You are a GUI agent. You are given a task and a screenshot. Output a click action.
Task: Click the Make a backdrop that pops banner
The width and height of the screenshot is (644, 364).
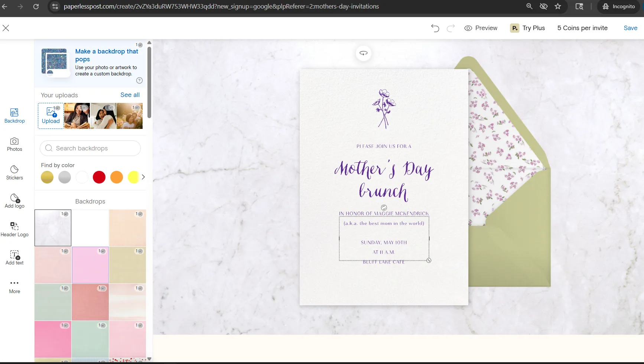click(91, 63)
